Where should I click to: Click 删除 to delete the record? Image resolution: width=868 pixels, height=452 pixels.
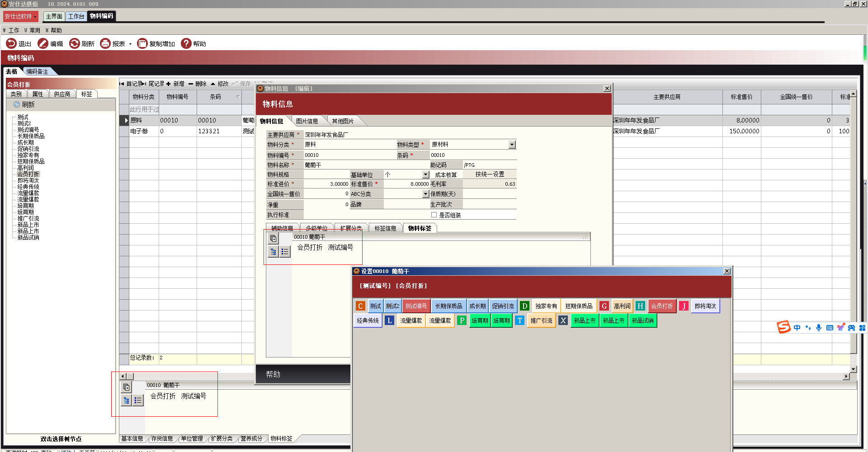point(198,84)
